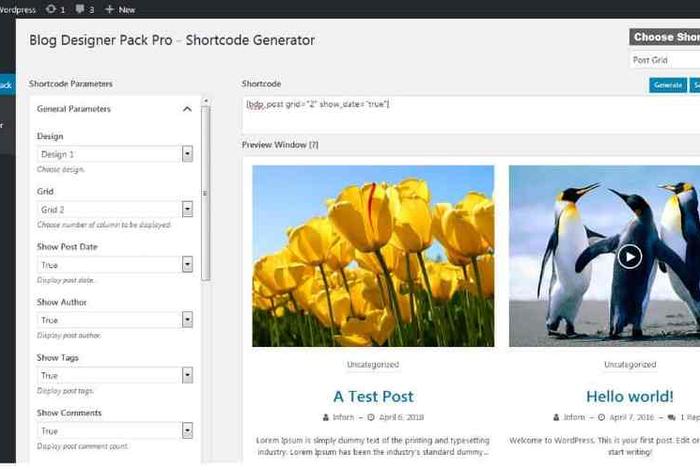
Task: Click the scrollbar up arrow in parameters panel
Action: (206, 101)
